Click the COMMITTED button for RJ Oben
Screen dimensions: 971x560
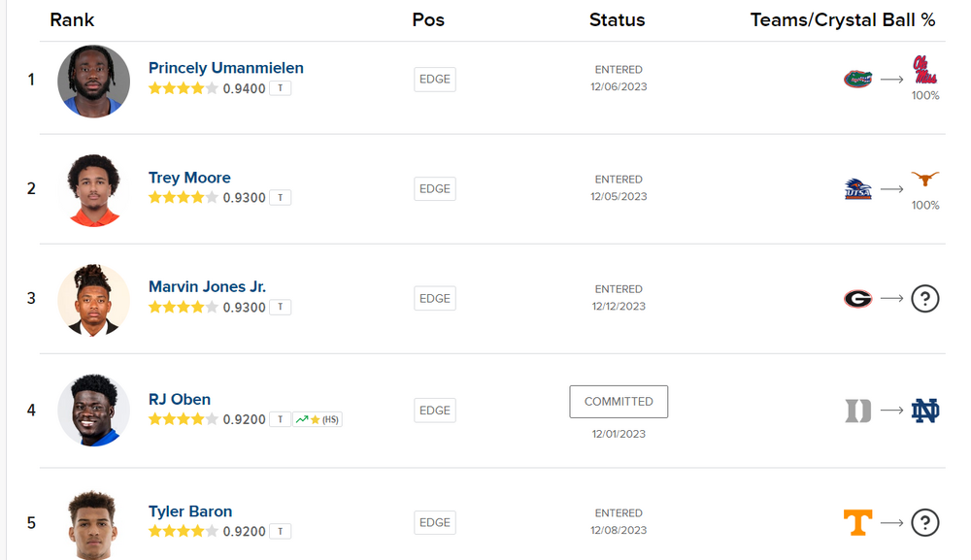point(619,402)
